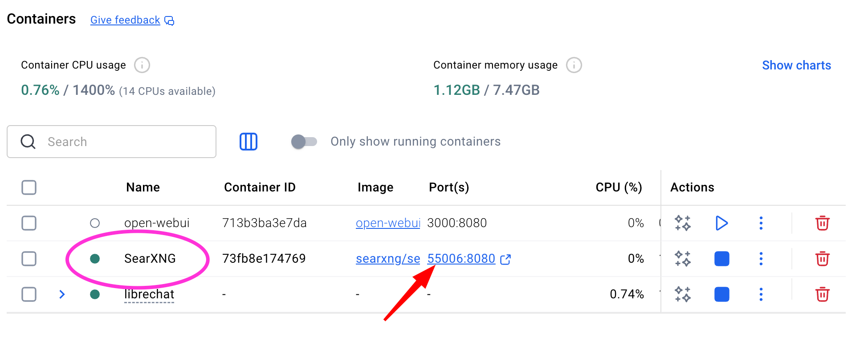Screen dimensions: 868x362
Task: Open the librechat container name
Action: point(149,294)
